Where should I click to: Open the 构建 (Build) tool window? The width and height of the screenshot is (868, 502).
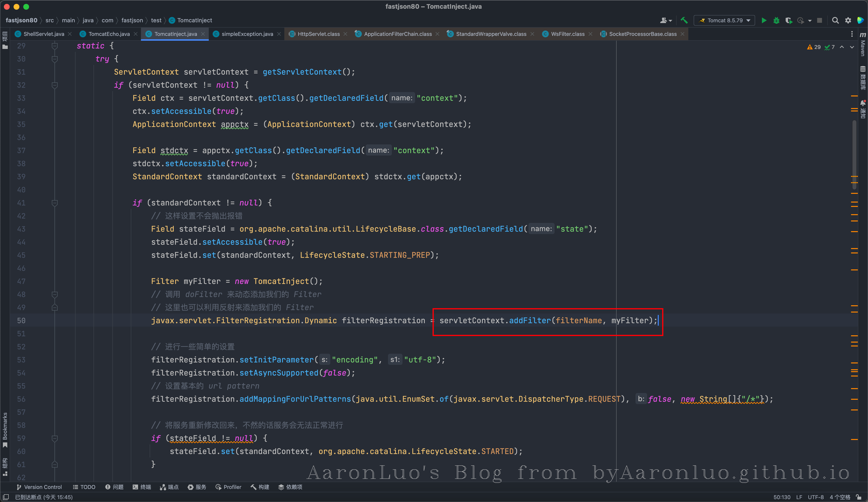[x=260, y=487]
